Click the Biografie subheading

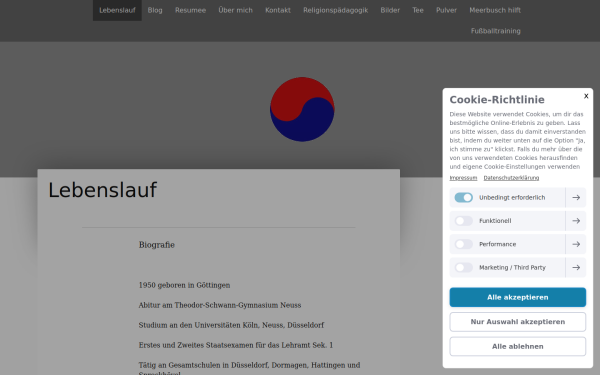157,245
